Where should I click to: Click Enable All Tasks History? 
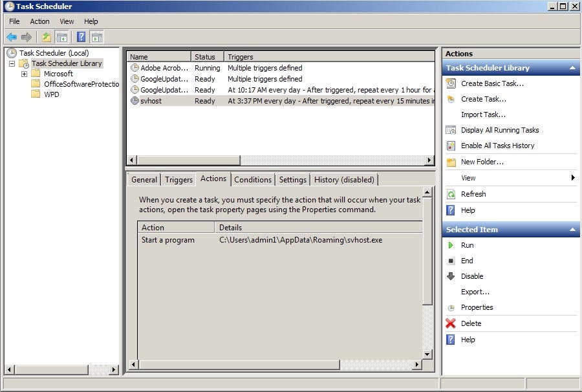click(497, 146)
